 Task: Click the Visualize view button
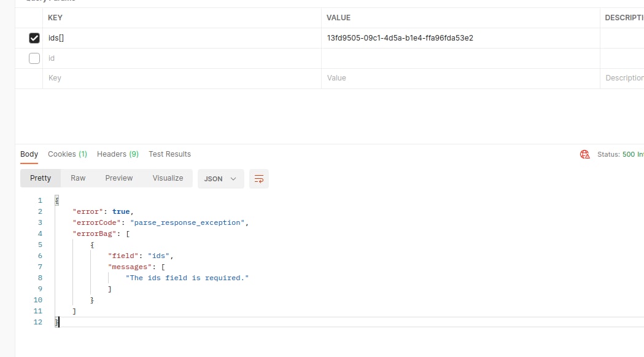coord(168,178)
